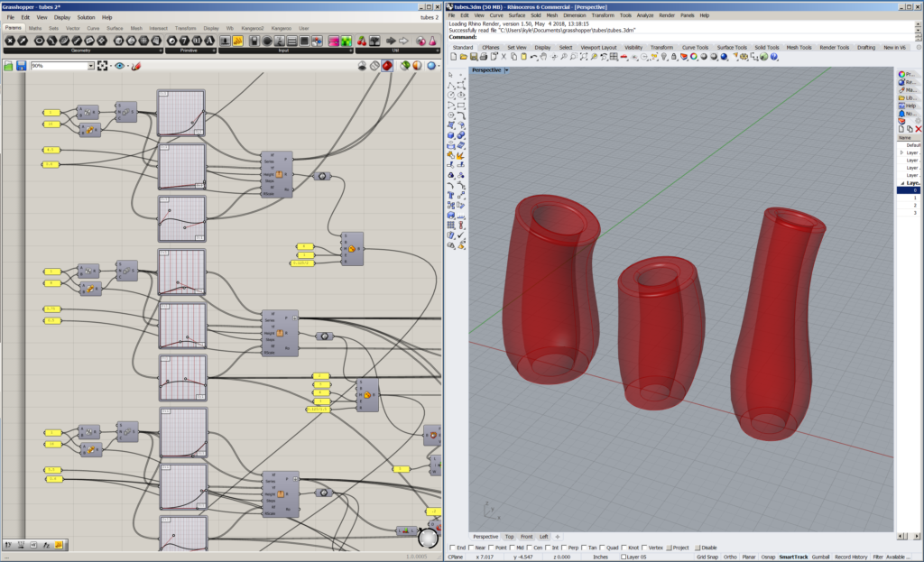The height and width of the screenshot is (562, 924).
Task: Toggle the Point osnap checkbox
Action: [x=492, y=548]
